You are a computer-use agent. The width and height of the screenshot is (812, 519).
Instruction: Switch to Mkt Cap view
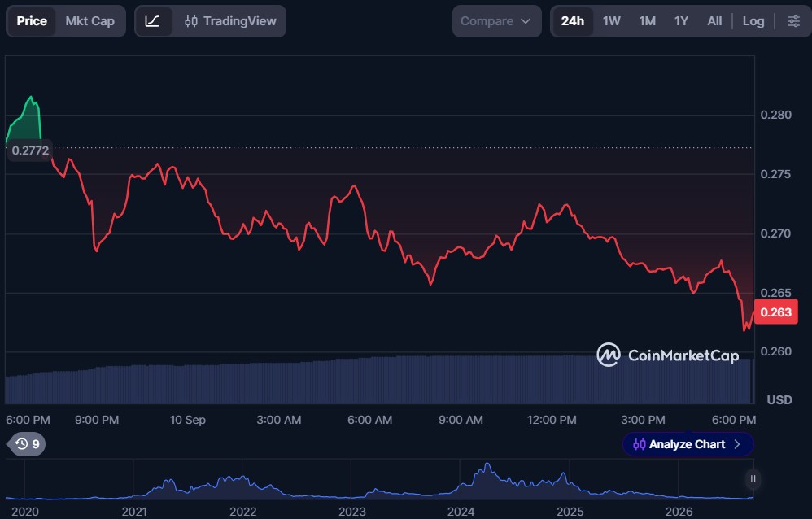(x=90, y=21)
